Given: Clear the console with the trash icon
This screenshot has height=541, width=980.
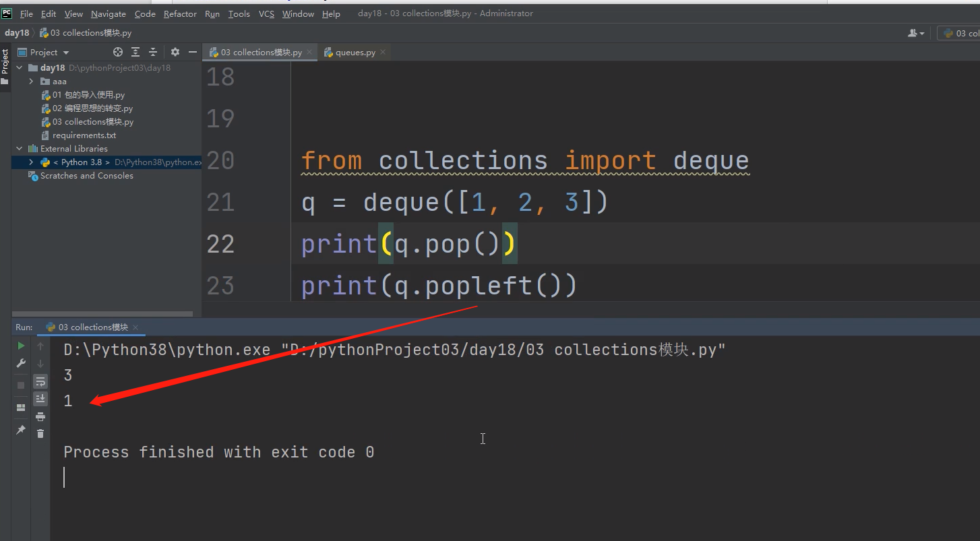Looking at the screenshot, I should click(x=40, y=433).
